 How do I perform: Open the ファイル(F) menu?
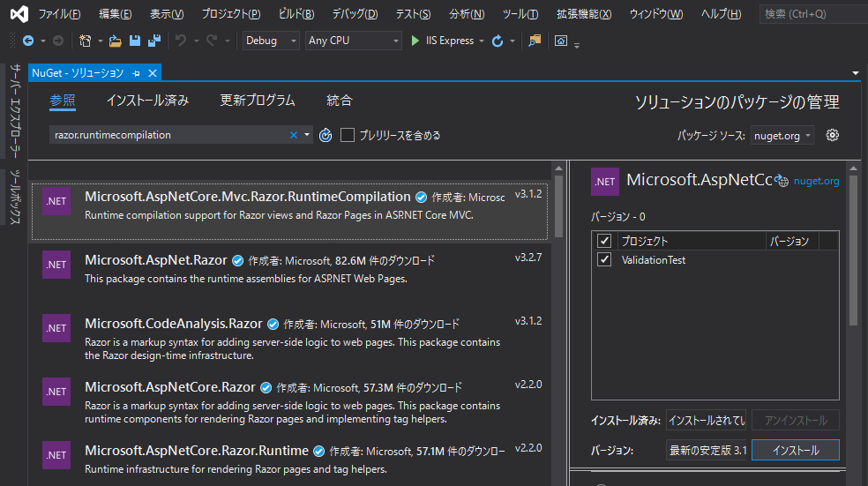pyautogui.click(x=59, y=14)
